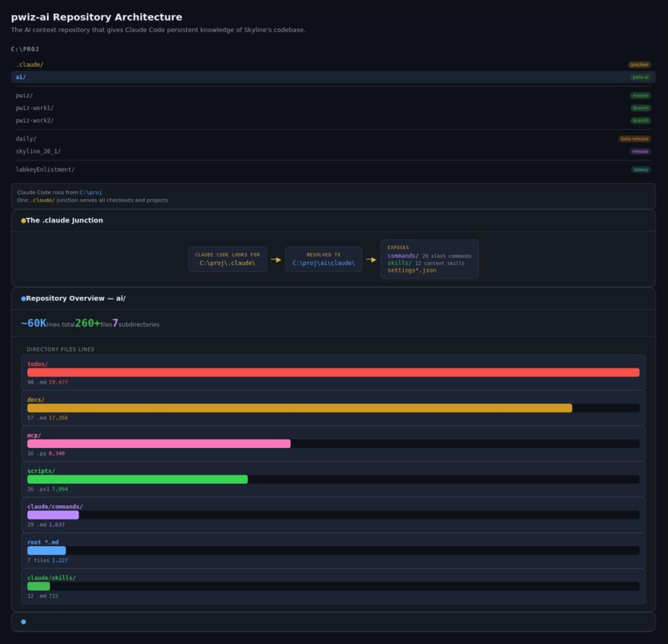Click the settings*.json entry in Exposes
Viewport: 668px width, 644px height.
point(411,270)
